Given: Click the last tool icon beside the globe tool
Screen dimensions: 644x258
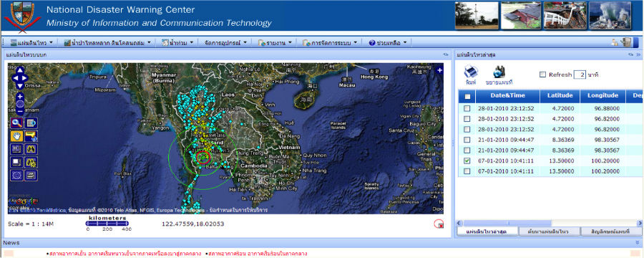Looking at the screenshot, I should [x=31, y=176].
